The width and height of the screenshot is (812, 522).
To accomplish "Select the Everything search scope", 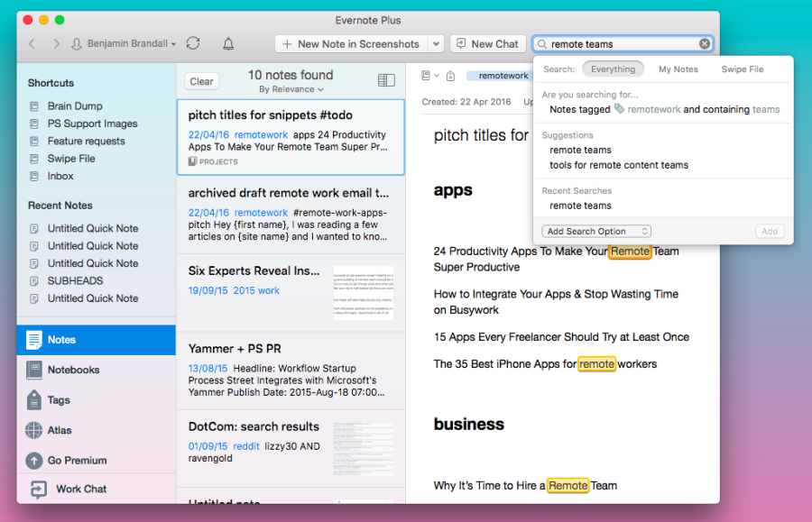I will [613, 69].
